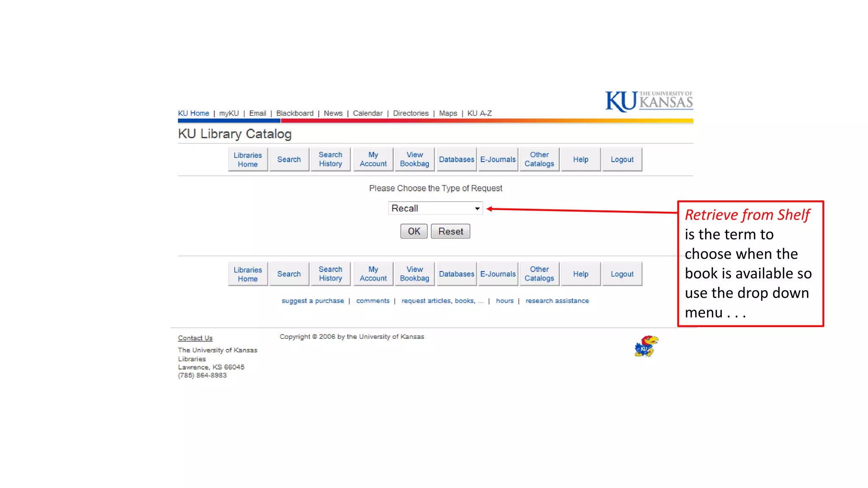The height and width of the screenshot is (488, 868).
Task: Click the KU Kansas logo
Action: [x=649, y=101]
